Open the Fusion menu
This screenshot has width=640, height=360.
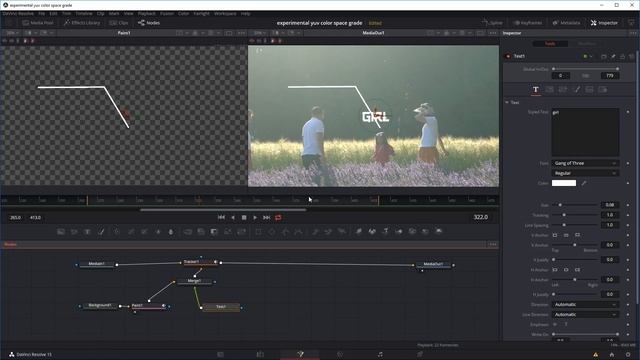(x=167, y=13)
